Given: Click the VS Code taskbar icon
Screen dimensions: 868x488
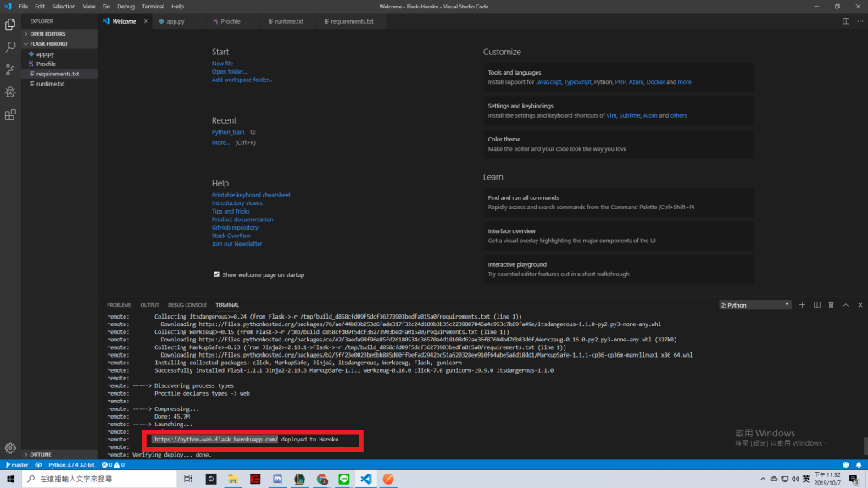Looking at the screenshot, I should click(366, 479).
